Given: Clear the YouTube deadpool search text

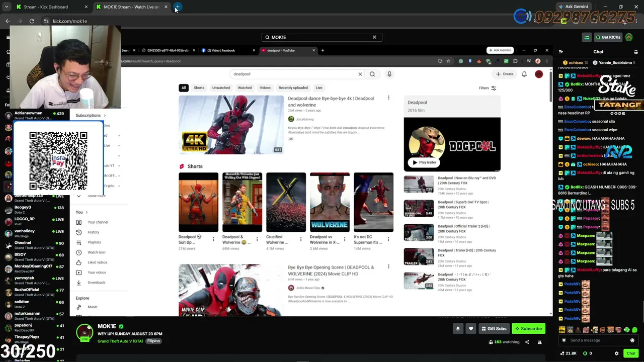Looking at the screenshot, I should 360,74.
